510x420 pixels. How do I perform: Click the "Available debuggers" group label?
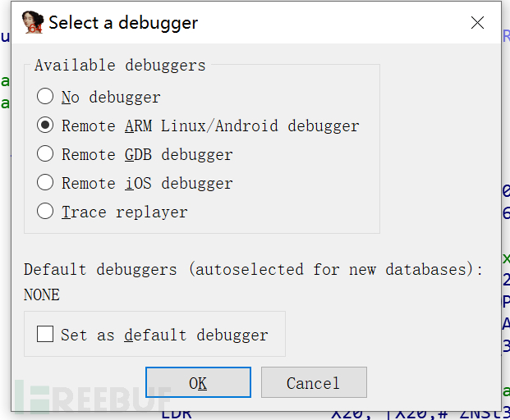coord(120,65)
